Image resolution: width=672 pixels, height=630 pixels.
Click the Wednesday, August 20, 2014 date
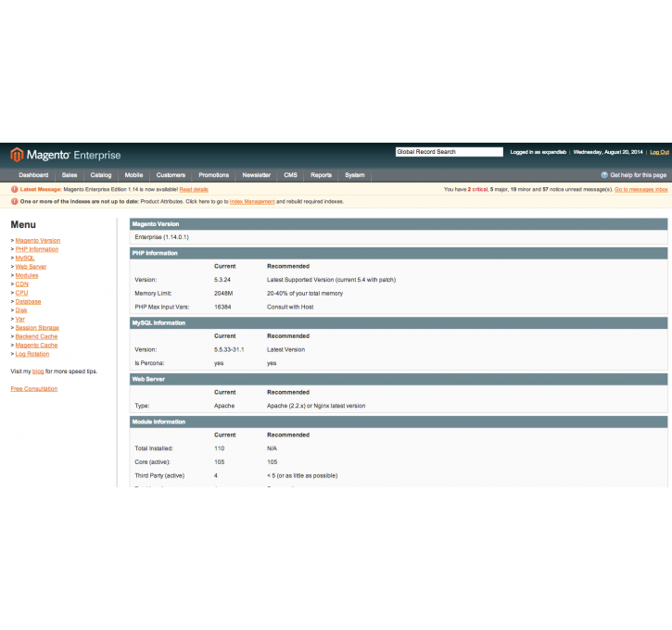[x=608, y=152]
